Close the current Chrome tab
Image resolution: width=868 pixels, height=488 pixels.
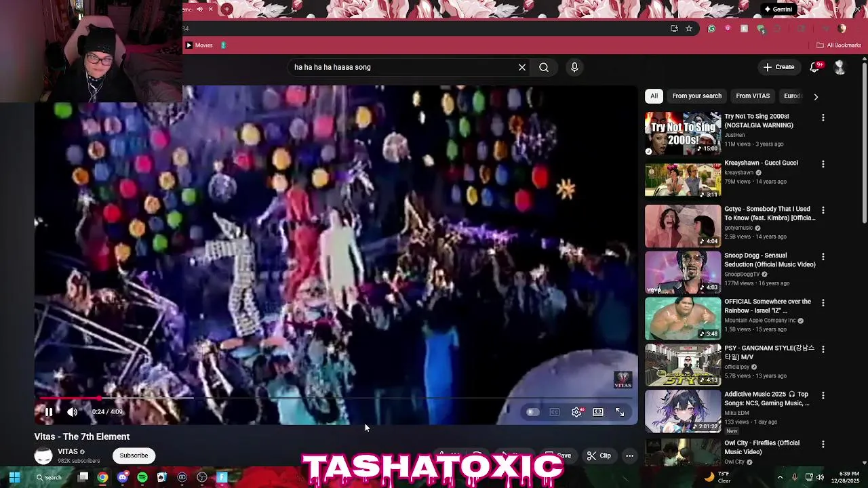click(x=210, y=9)
